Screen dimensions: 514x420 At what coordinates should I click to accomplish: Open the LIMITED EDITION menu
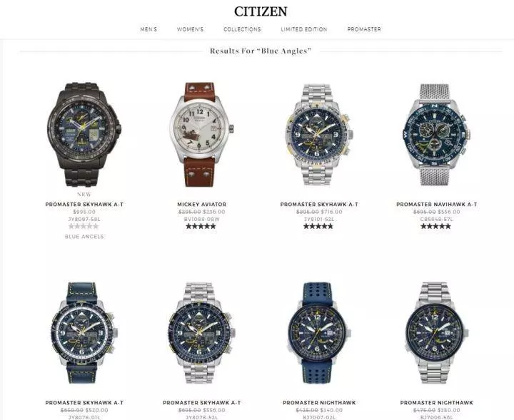point(304,29)
